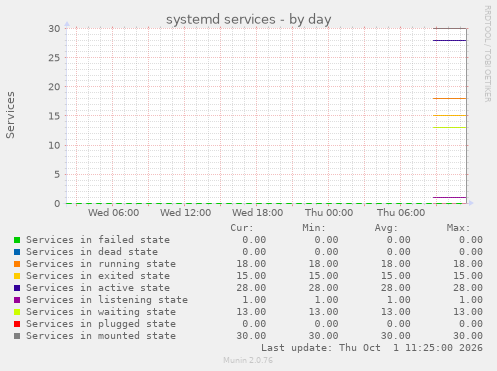
Task: Click the active state Avg value 28.00
Action: [x=396, y=288]
